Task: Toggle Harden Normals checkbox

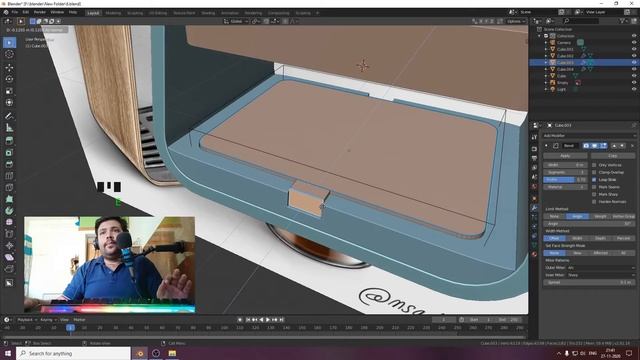Action: (594, 202)
